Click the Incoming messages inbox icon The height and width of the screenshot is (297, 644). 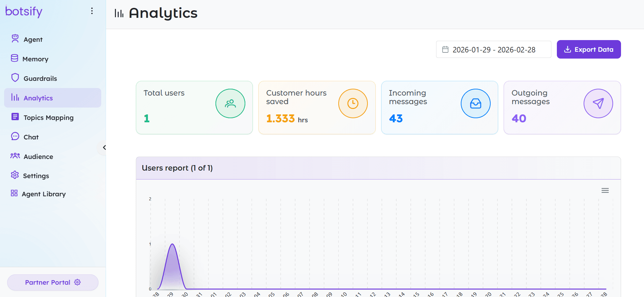pos(475,103)
